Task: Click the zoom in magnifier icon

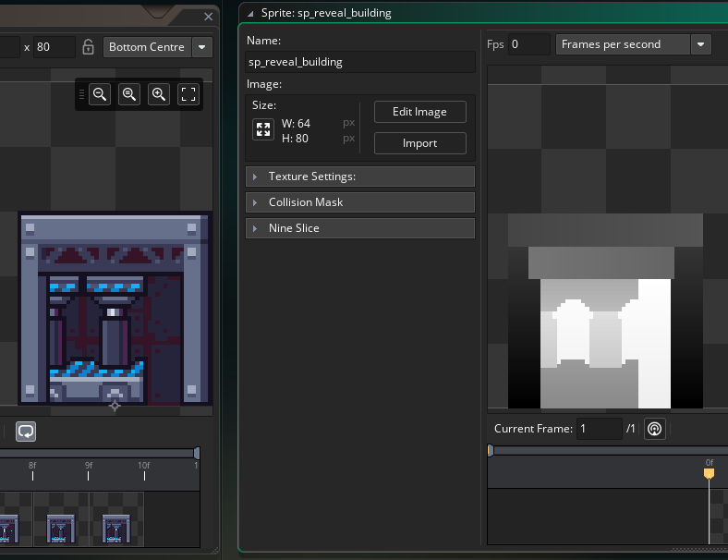Action: pos(159,94)
